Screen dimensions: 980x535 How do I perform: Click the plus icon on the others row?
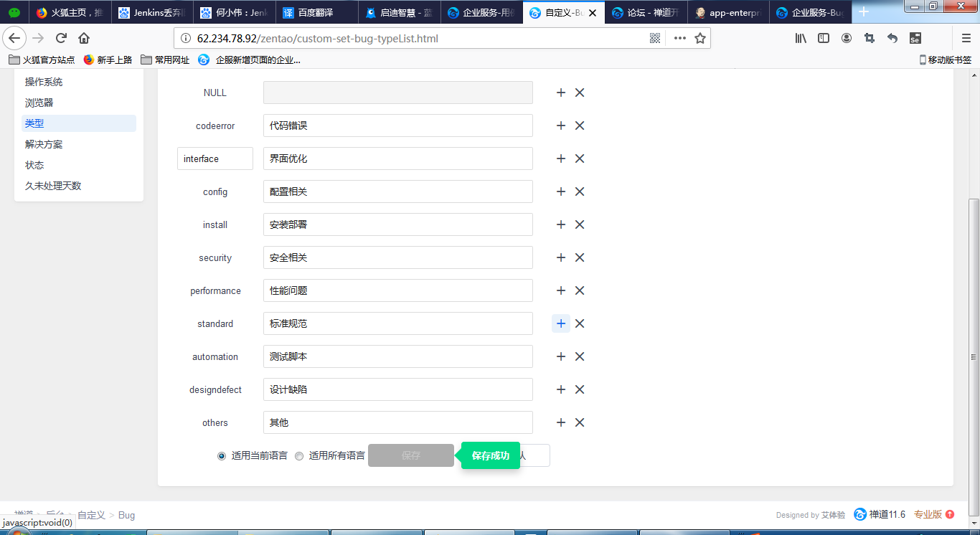[561, 422]
